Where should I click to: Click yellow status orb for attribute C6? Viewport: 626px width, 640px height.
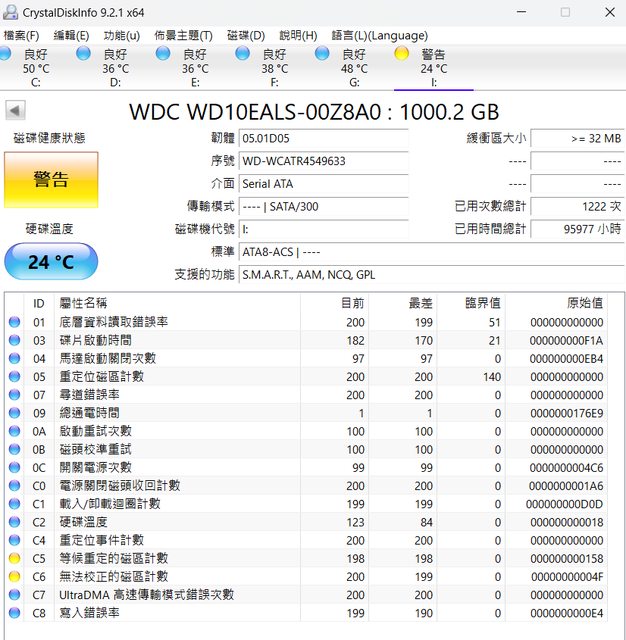tap(14, 576)
